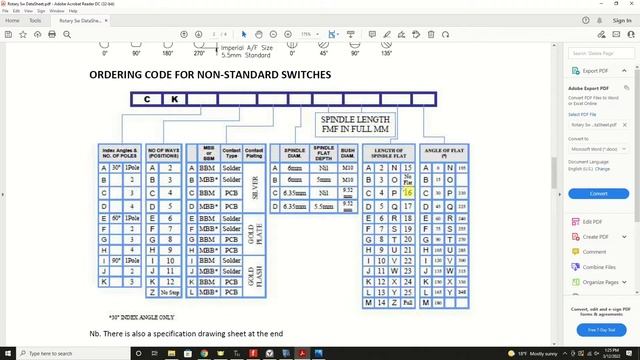Click the upload to cloud icon
640x360 pixels.
(38, 35)
